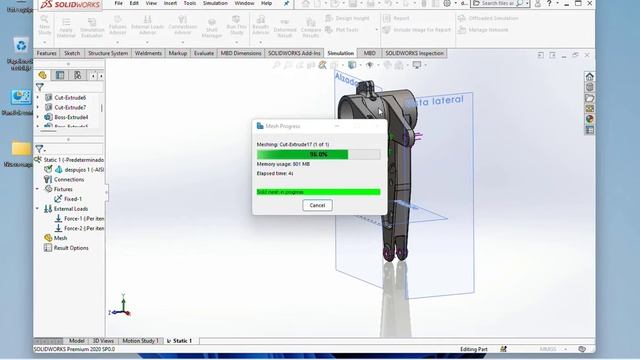Open dropdown under External Loads Advisor
Screen dimensions: 640x360
click(x=147, y=42)
